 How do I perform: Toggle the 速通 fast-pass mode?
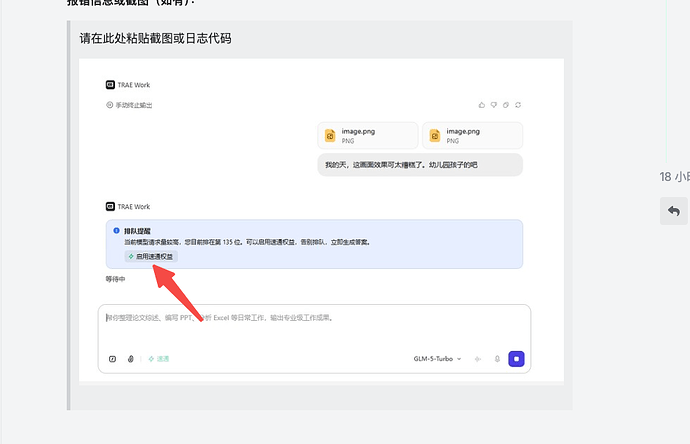tap(158, 359)
